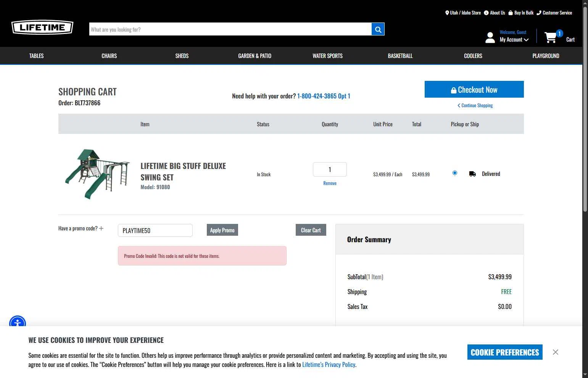588x378 pixels.
Task: Select the Delivered radio button
Action: pyautogui.click(x=455, y=173)
